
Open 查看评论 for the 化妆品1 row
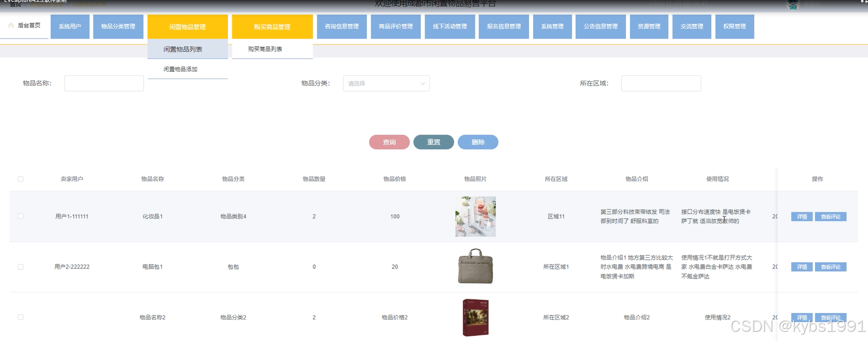(x=830, y=216)
